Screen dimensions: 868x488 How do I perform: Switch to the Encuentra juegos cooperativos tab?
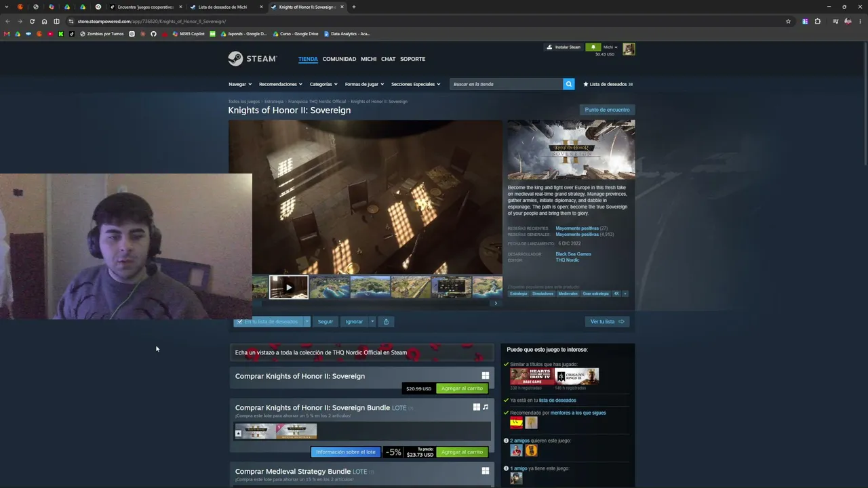pyautogui.click(x=146, y=7)
